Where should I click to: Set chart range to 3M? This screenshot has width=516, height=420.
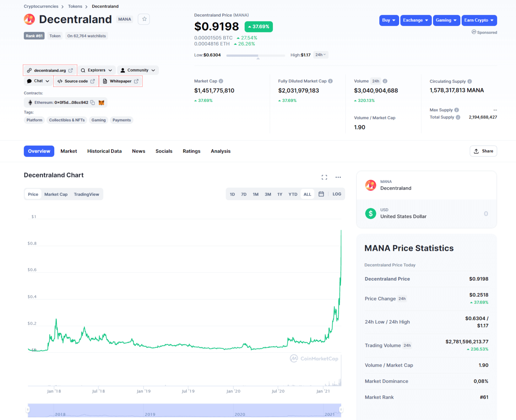pyautogui.click(x=268, y=194)
